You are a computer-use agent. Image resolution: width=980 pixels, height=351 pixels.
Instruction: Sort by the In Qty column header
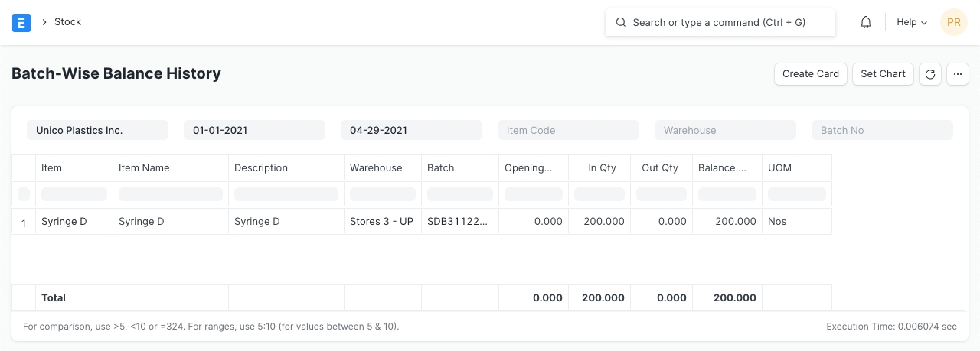603,167
